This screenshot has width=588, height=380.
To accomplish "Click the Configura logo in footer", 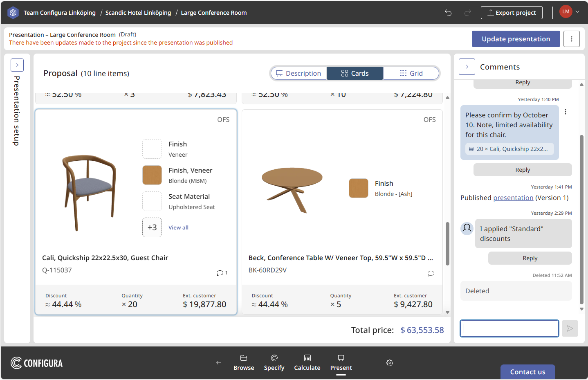I will tap(37, 363).
